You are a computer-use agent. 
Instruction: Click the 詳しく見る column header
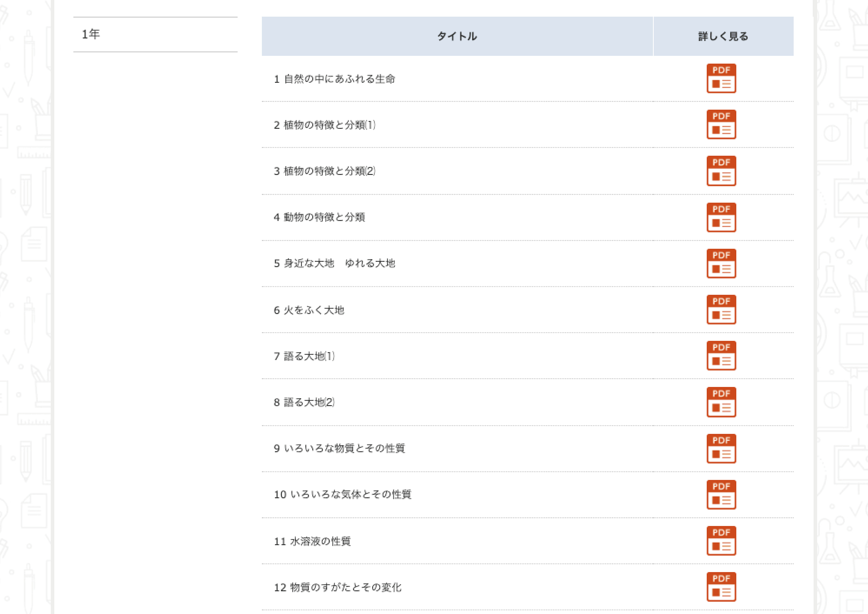click(x=723, y=36)
